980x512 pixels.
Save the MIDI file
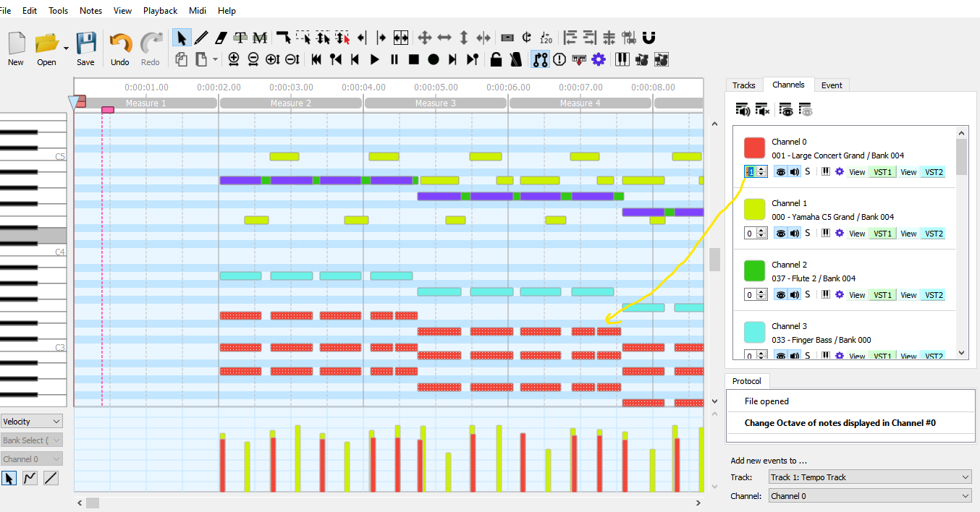coord(85,48)
